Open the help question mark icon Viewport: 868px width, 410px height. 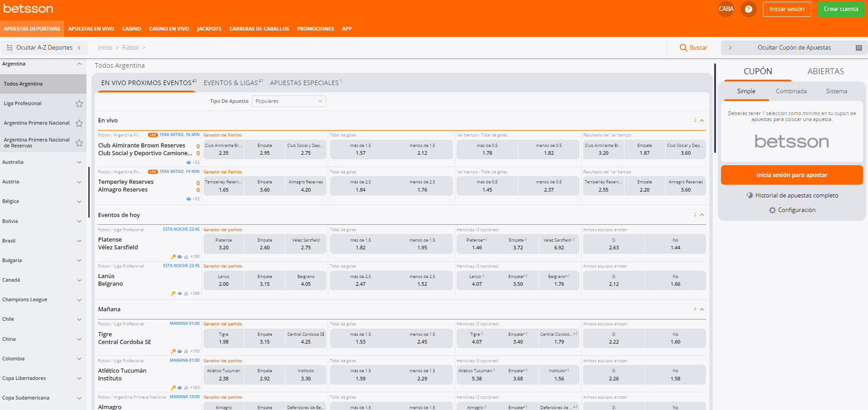pyautogui.click(x=748, y=9)
